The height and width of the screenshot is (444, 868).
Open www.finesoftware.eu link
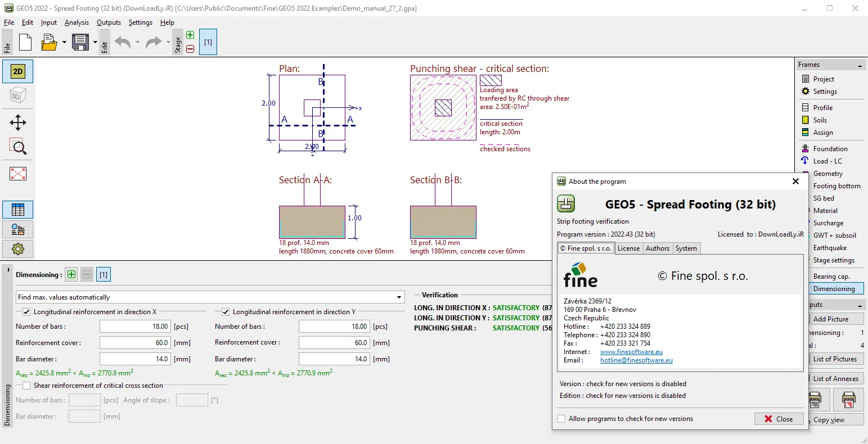(631, 352)
